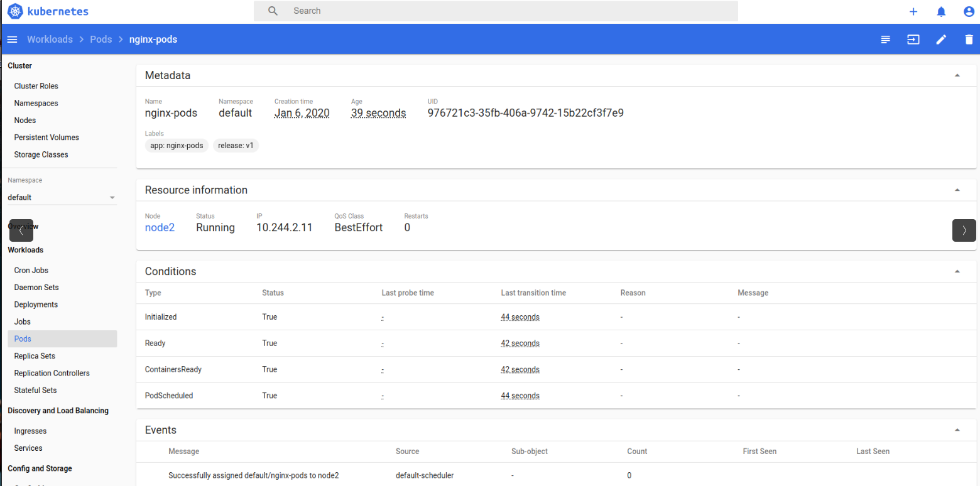View pod logs icon
Viewport: 980px width, 486px height.
point(885,40)
